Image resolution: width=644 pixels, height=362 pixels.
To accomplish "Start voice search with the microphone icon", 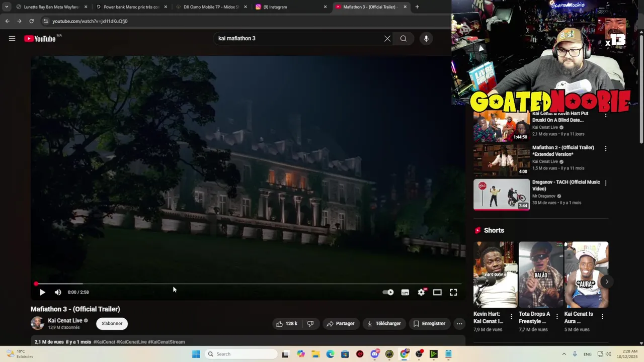I will 426,39.
